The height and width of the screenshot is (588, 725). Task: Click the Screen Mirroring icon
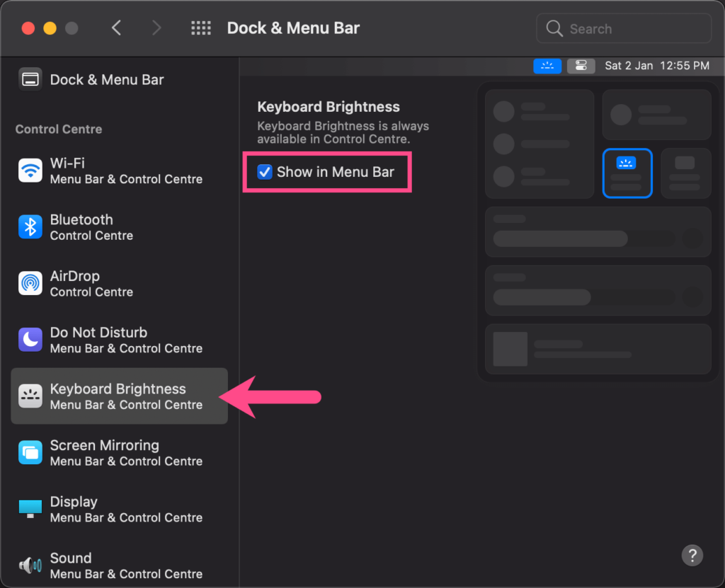(x=30, y=452)
